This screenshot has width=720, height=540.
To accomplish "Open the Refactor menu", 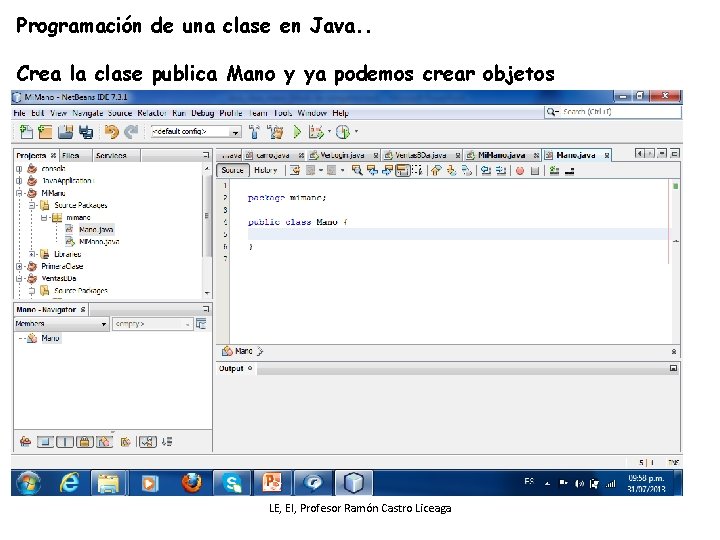I will pos(152,113).
